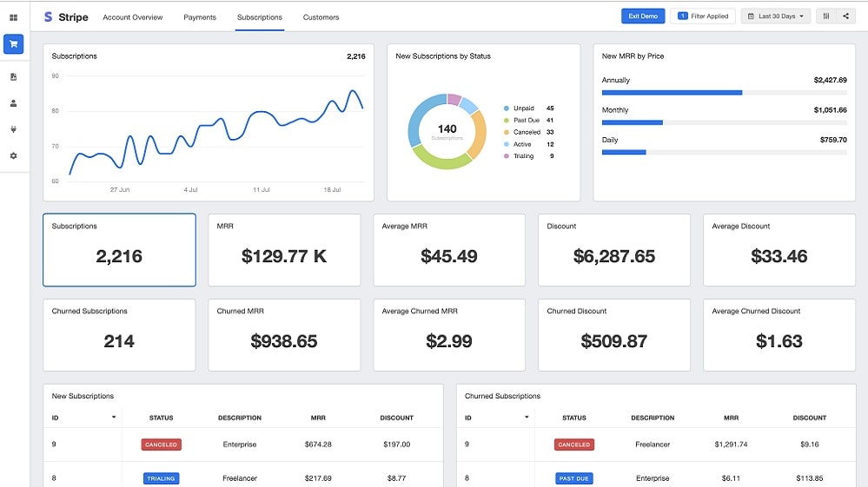Open the Customers tab
The image size is (868, 487).
(x=321, y=17)
